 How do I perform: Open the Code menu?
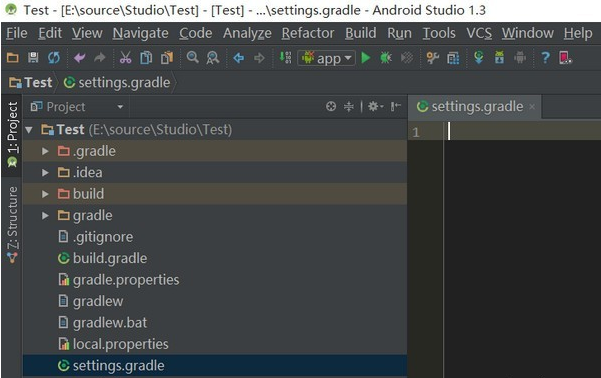(x=195, y=33)
